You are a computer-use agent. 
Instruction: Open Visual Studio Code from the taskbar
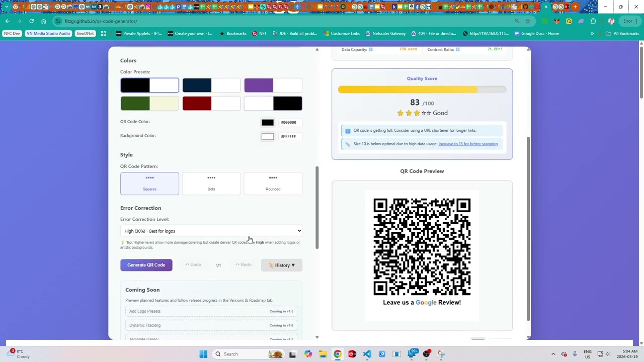point(367,354)
